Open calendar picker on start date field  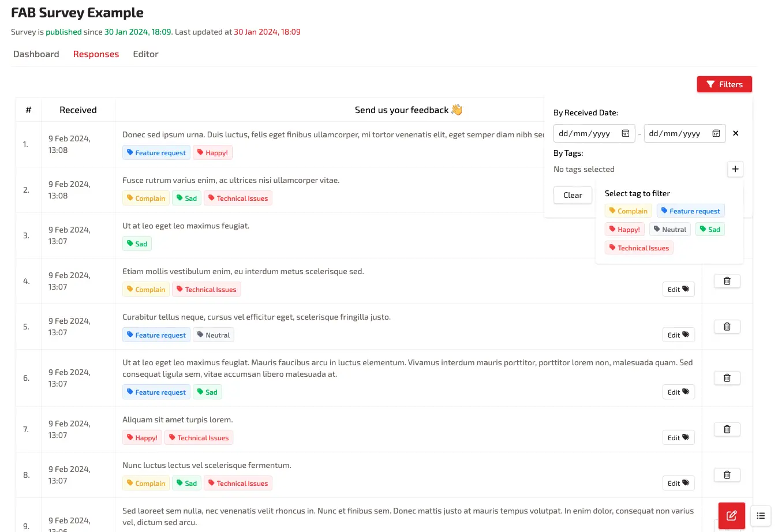625,133
